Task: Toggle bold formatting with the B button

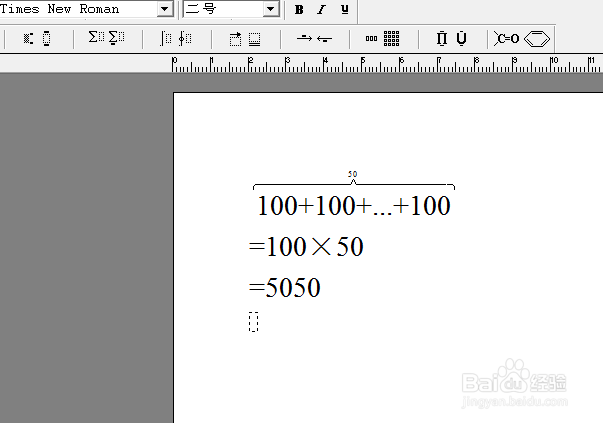Action: click(299, 10)
